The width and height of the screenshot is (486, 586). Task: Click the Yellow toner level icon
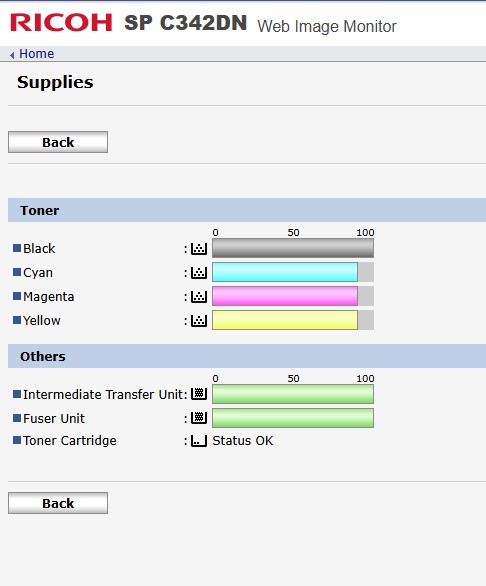(x=199, y=320)
